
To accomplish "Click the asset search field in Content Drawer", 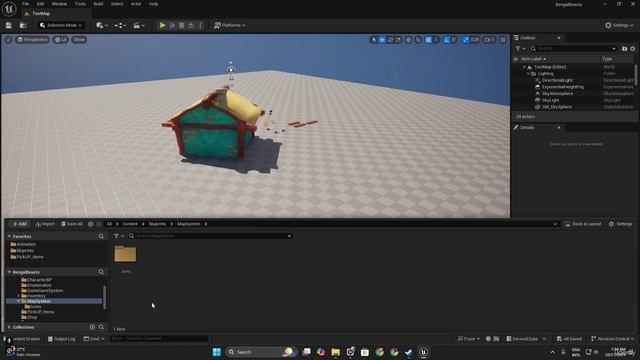I will (x=210, y=236).
